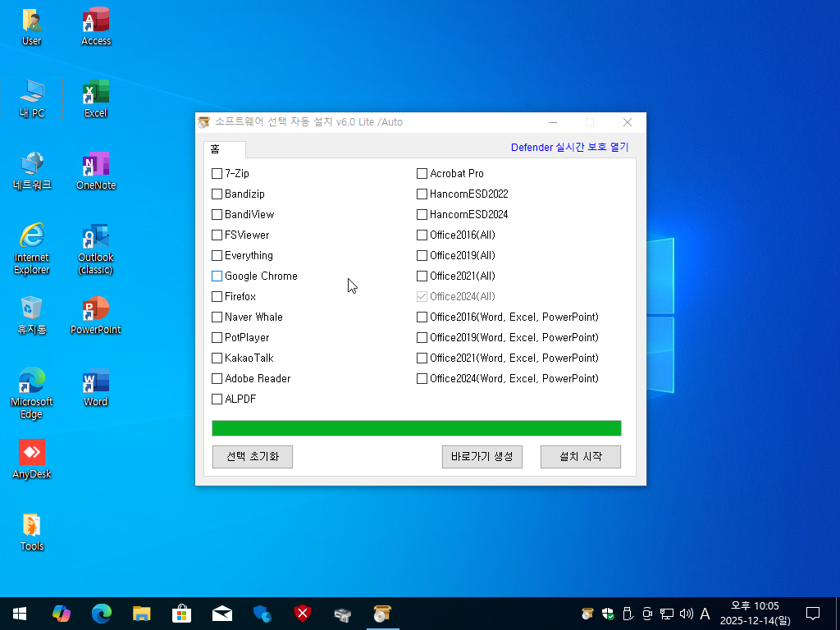
Task: Select the 휴지통 recycle bin icon
Action: coord(32,315)
